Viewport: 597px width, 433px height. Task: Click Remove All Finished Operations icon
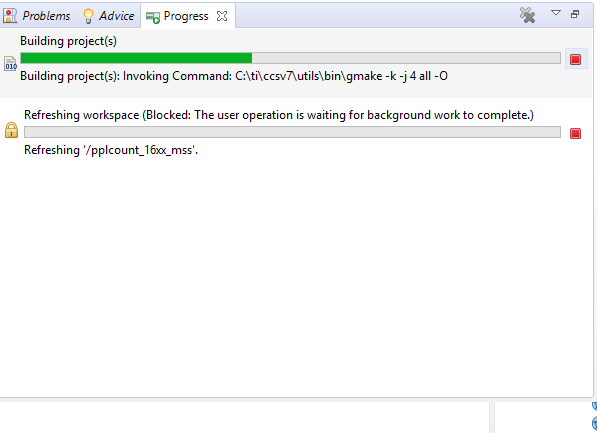point(527,15)
